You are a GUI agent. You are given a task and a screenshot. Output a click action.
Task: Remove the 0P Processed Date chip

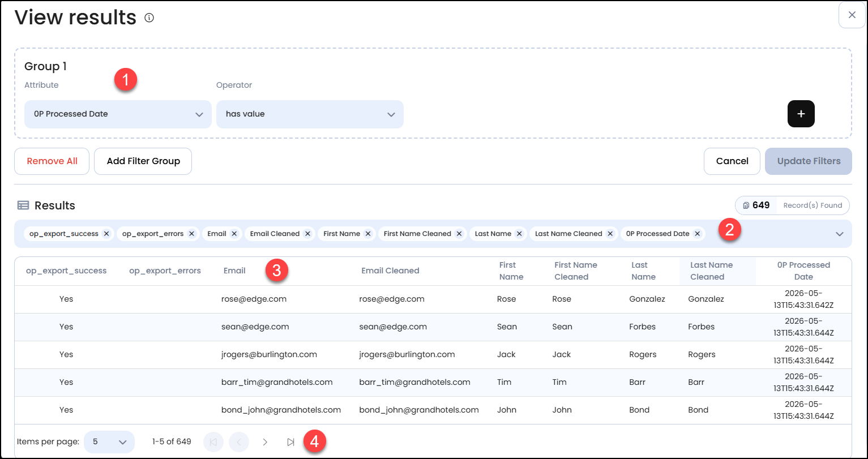[698, 234]
